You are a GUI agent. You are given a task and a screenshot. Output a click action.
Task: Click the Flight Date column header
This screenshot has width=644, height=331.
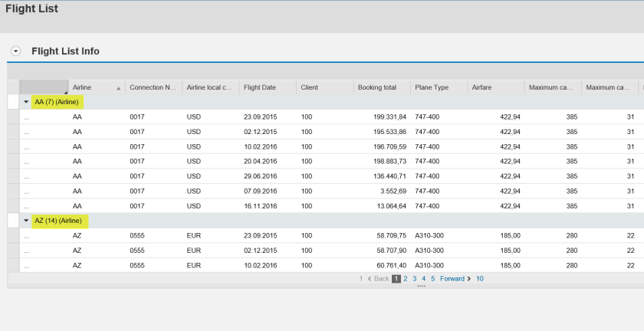click(260, 87)
